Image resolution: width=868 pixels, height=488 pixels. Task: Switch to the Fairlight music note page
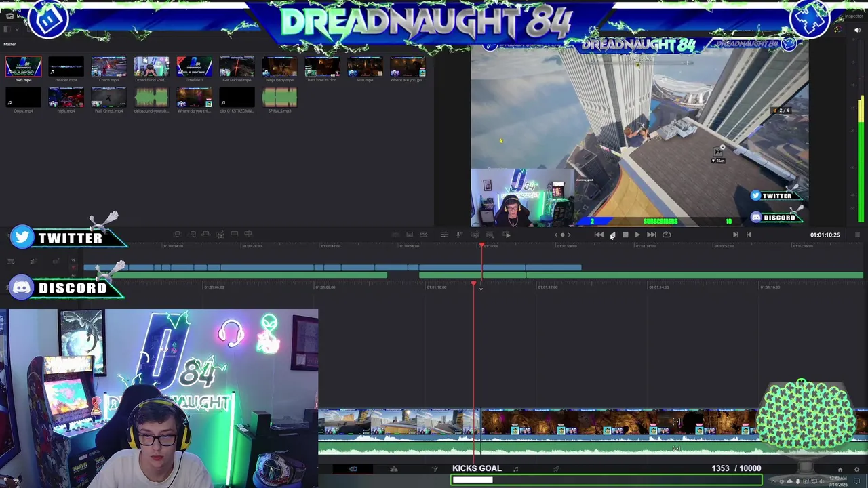516,468
